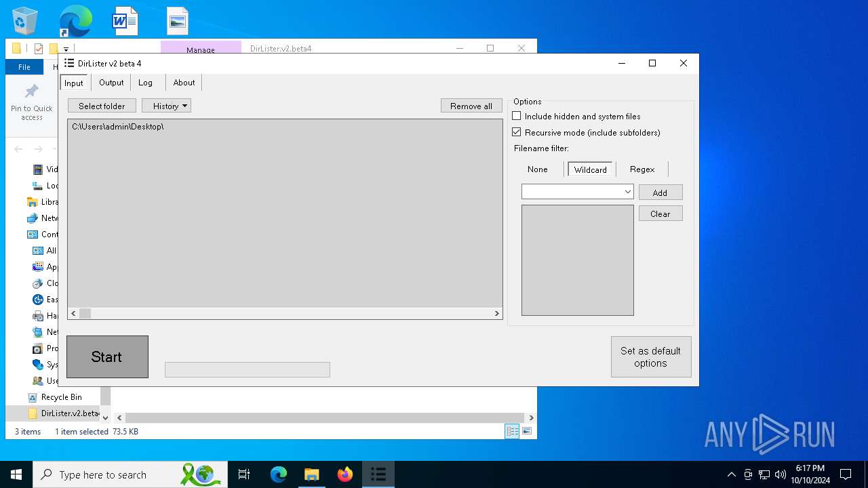The height and width of the screenshot is (488, 868).
Task: Select the None filename filter
Action: point(537,169)
